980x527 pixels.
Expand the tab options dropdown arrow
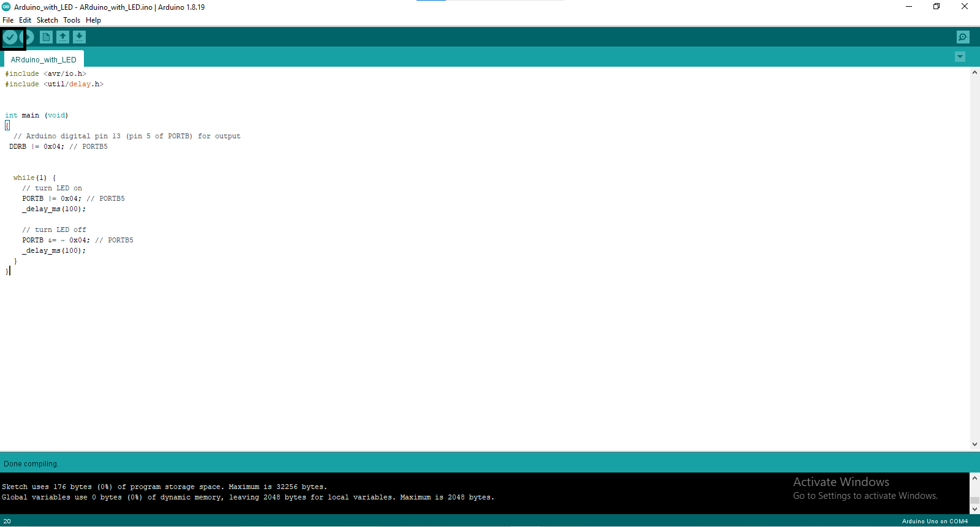[960, 57]
